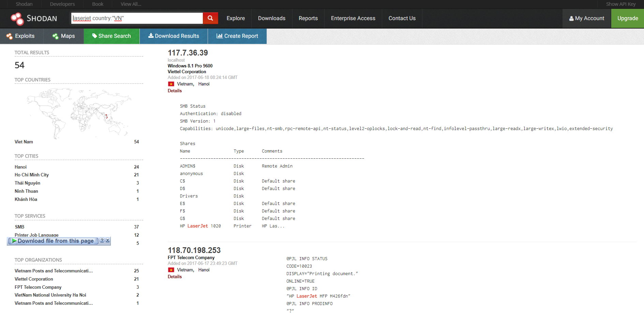Filter by Ho Chi Minh City
Screen dimensions: 644x316
[x=32, y=175]
